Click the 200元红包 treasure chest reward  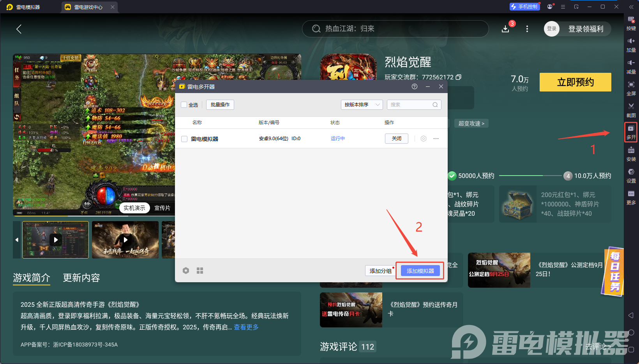[555, 204]
